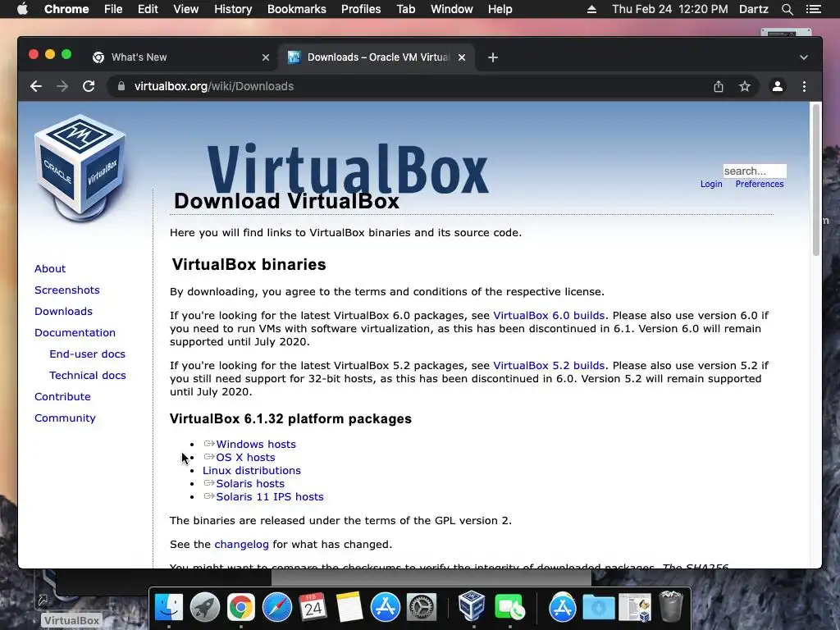Click the VirtualBox app icon in dock
The width and height of the screenshot is (840, 630).
[472, 606]
